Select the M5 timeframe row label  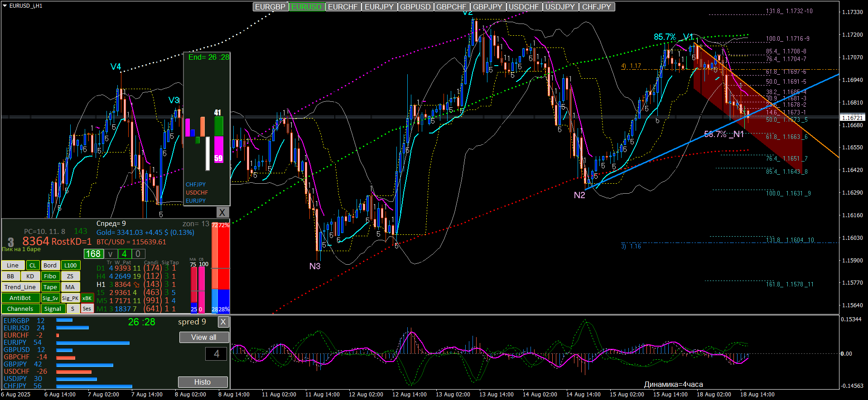(102, 301)
